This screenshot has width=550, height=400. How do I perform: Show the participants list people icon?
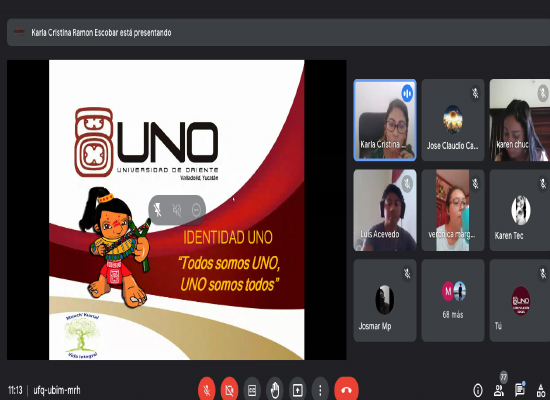pyautogui.click(x=499, y=390)
